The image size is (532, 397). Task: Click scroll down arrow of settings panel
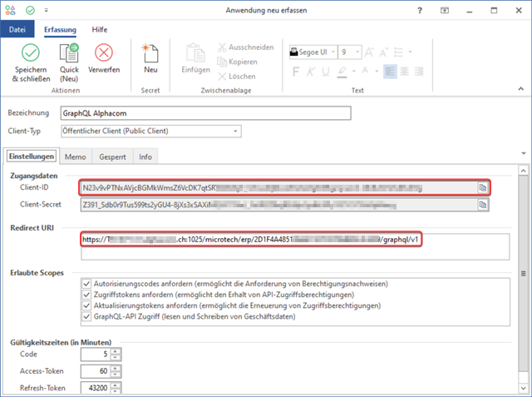point(523,388)
